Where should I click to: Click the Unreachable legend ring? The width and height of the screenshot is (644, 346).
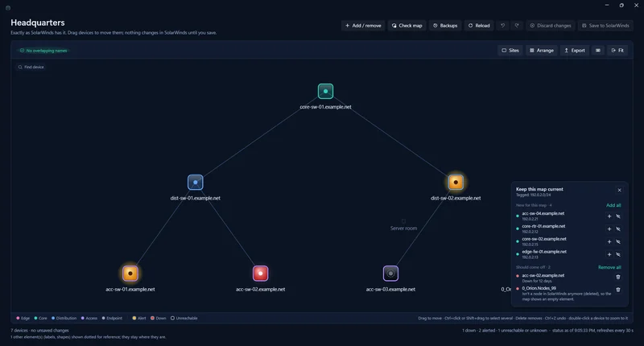pyautogui.click(x=172, y=318)
